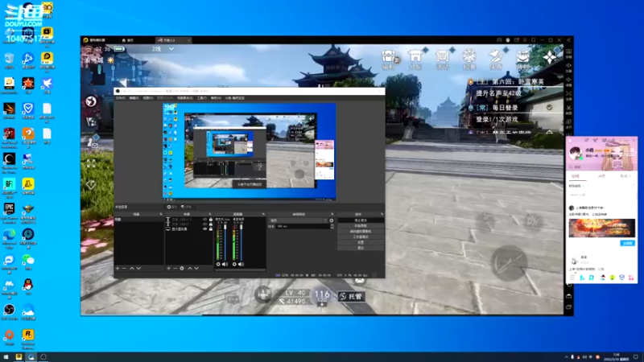The image size is (644, 362).
Task: Move source up in OBS Sources panel
Action: pos(190,269)
